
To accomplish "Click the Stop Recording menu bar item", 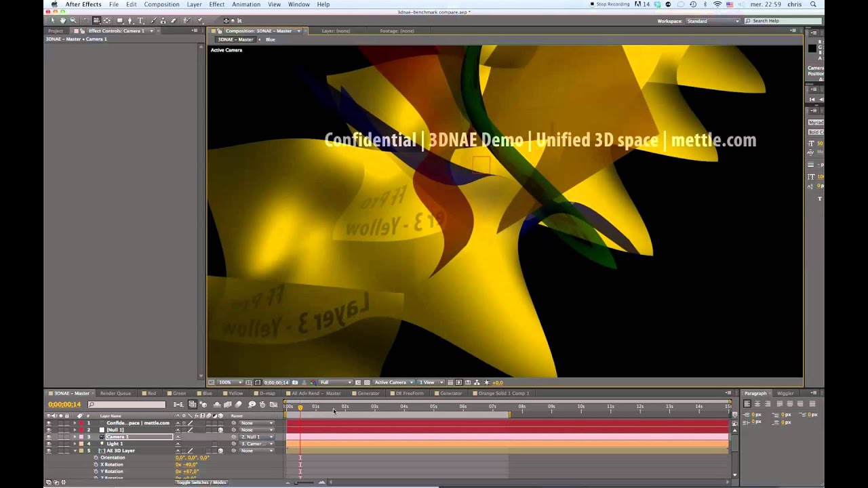I will [610, 4].
